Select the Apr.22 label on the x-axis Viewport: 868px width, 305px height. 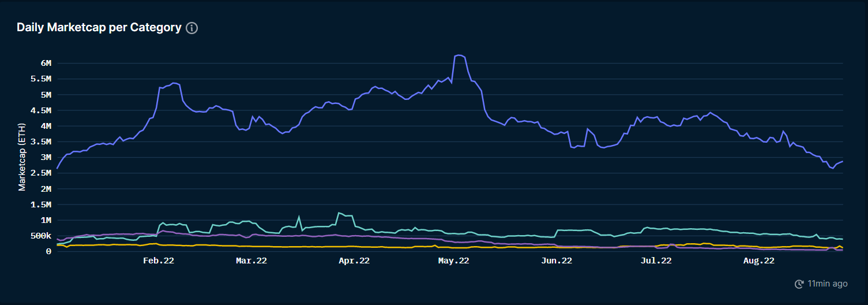354,261
